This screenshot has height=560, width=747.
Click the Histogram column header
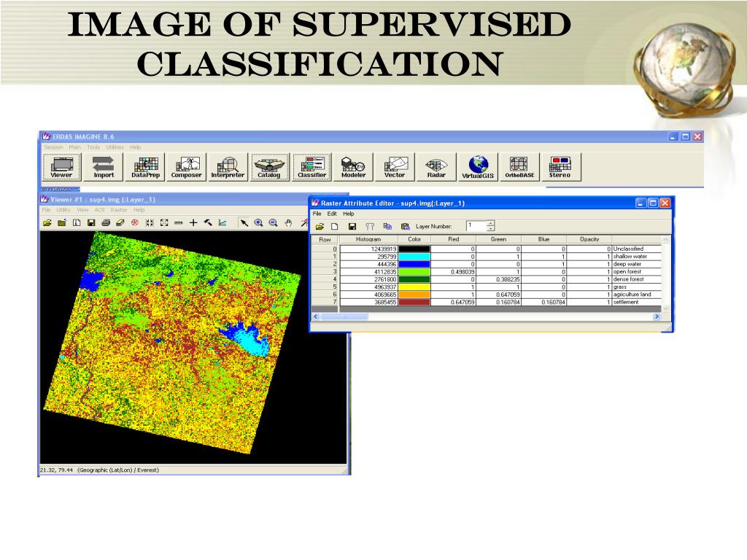[368, 239]
